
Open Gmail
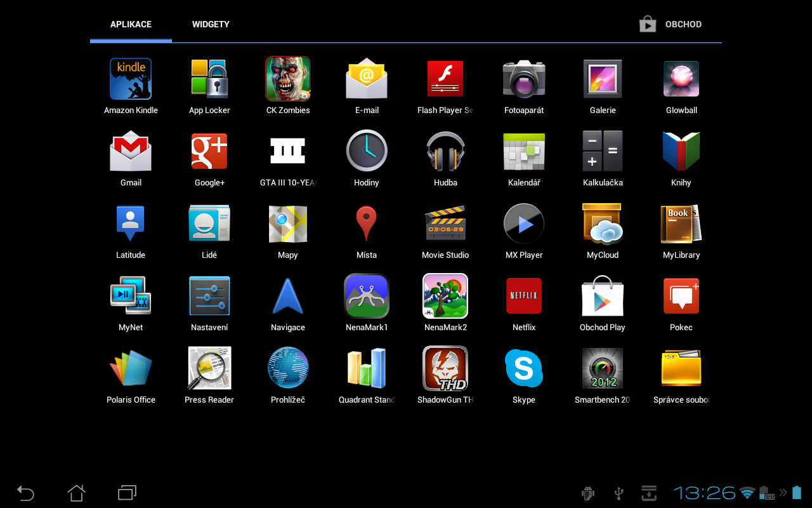131,151
